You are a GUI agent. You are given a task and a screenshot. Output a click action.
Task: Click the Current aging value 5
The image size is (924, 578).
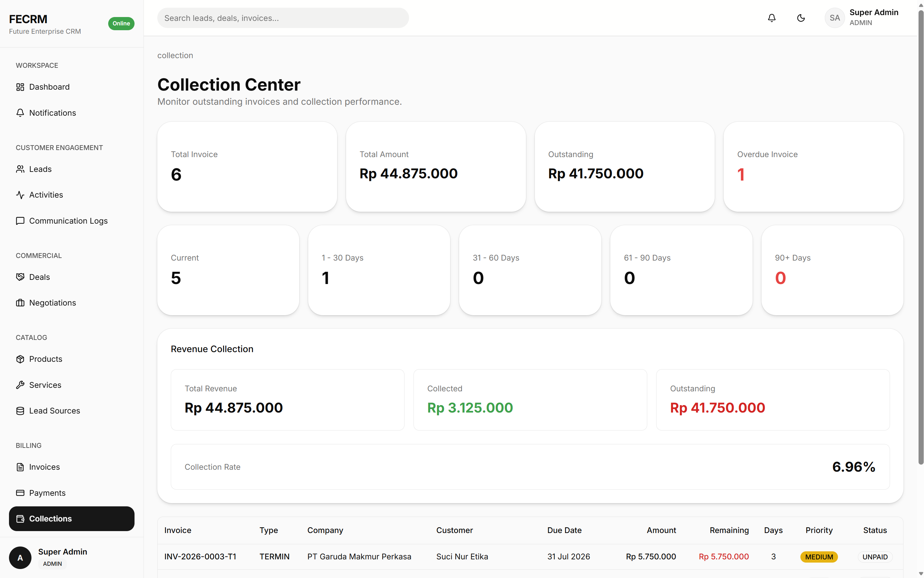pyautogui.click(x=176, y=278)
